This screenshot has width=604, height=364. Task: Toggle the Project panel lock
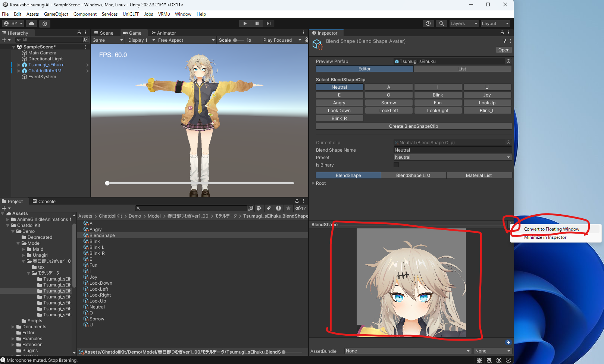coord(297,201)
